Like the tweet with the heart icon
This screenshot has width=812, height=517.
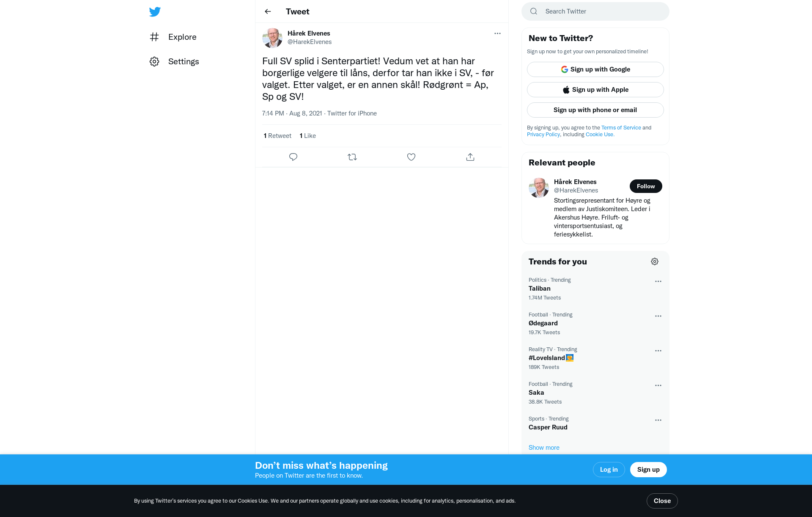(411, 157)
